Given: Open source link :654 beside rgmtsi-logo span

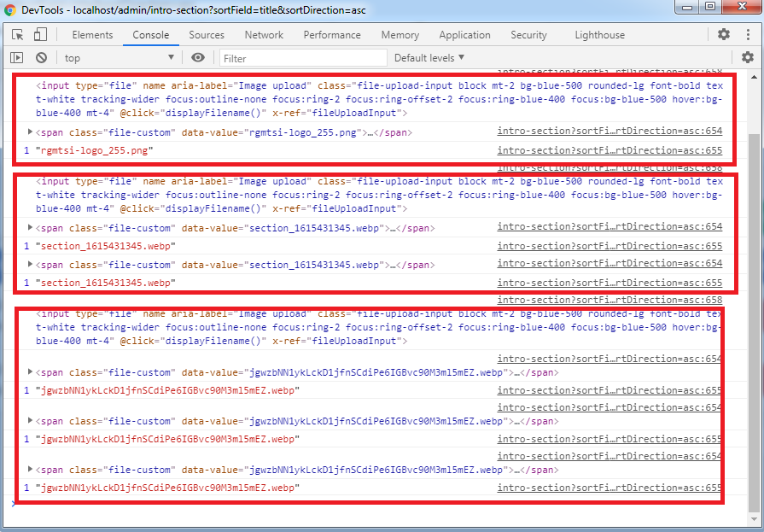Looking at the screenshot, I should (x=609, y=131).
